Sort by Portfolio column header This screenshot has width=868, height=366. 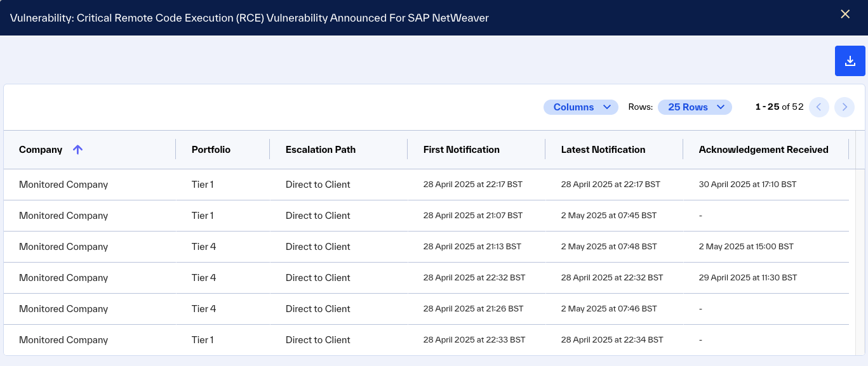(x=211, y=150)
